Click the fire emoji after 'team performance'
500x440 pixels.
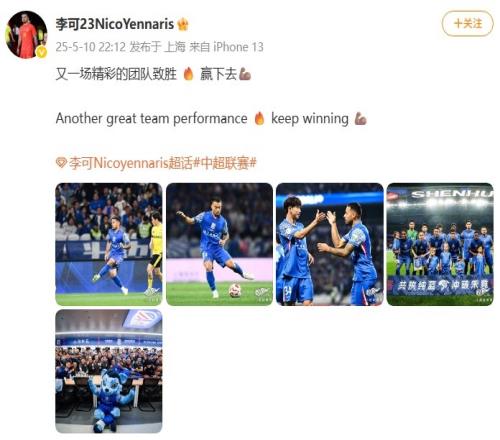tap(259, 119)
